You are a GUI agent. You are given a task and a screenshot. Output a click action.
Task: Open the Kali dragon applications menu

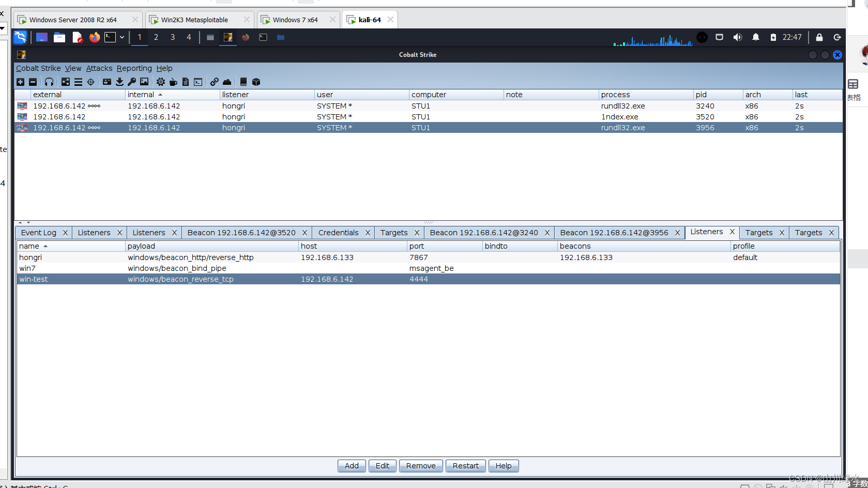(20, 37)
